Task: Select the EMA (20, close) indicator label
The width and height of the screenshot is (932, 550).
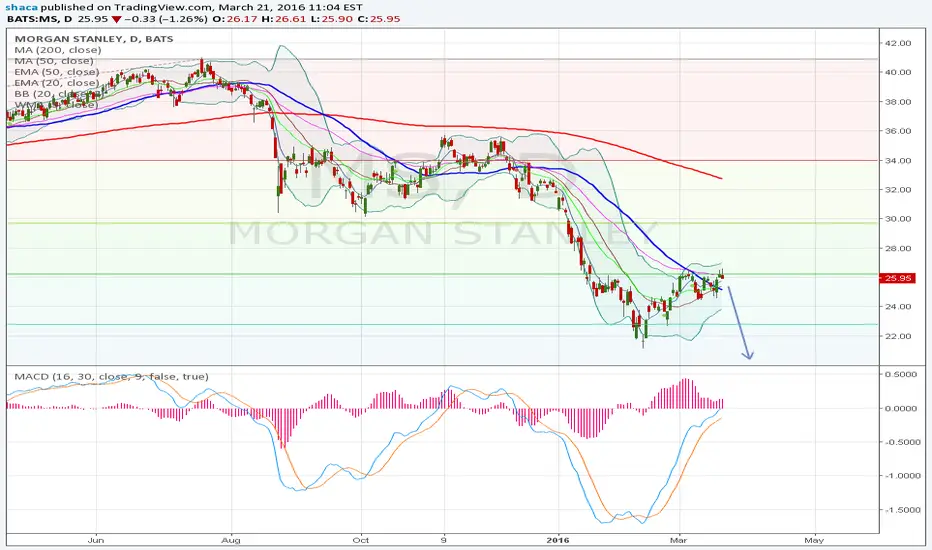Action: (x=56, y=83)
